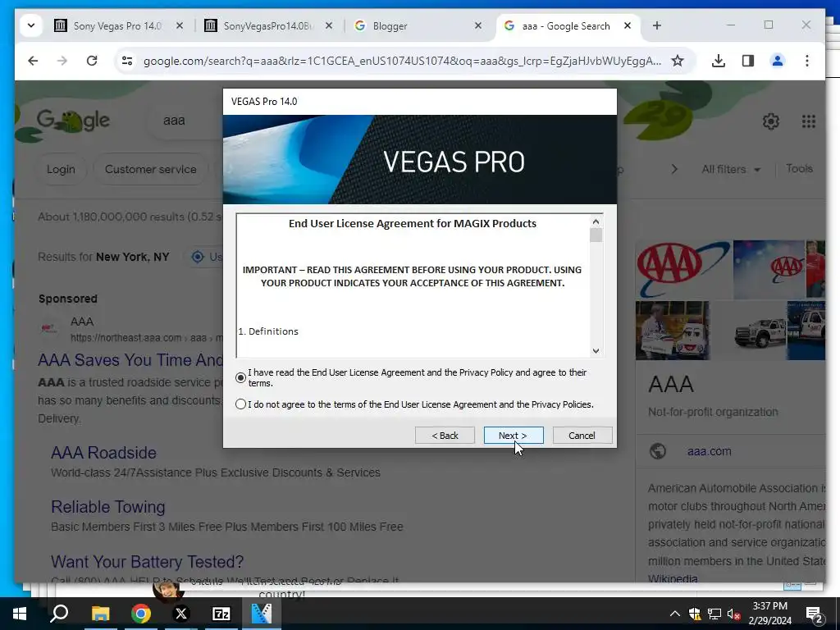Open File Explorer from the taskbar
The image size is (840, 630).
coord(100,614)
